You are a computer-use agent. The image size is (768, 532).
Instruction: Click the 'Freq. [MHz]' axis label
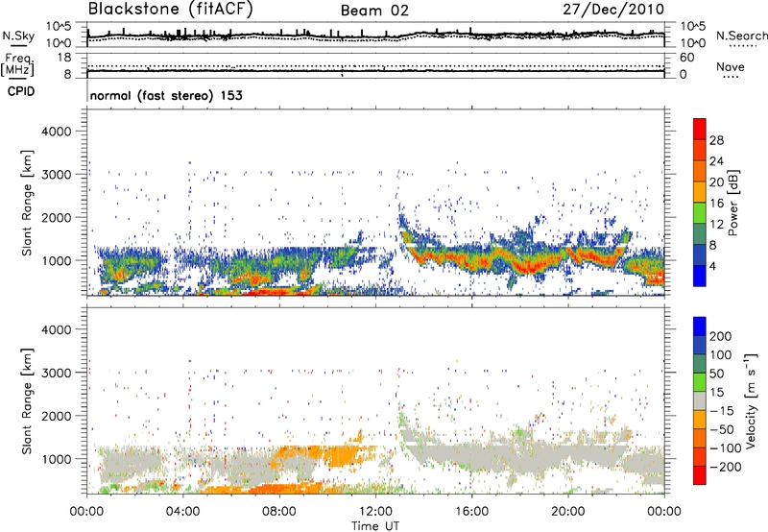pos(18,64)
